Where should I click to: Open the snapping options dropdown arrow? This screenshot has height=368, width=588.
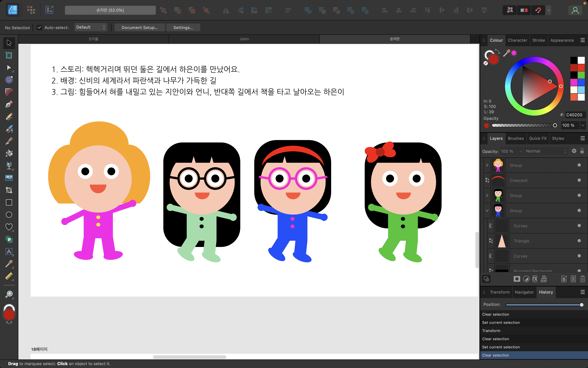tap(548, 10)
